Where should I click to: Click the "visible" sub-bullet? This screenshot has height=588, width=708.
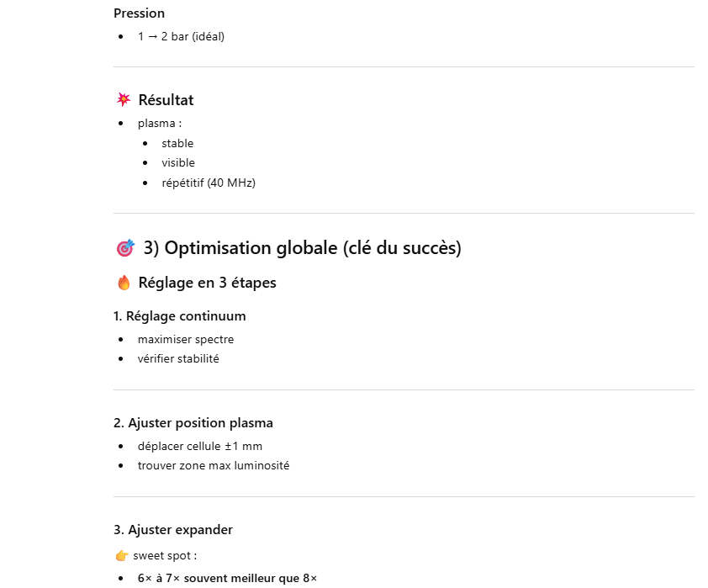pyautogui.click(x=178, y=163)
